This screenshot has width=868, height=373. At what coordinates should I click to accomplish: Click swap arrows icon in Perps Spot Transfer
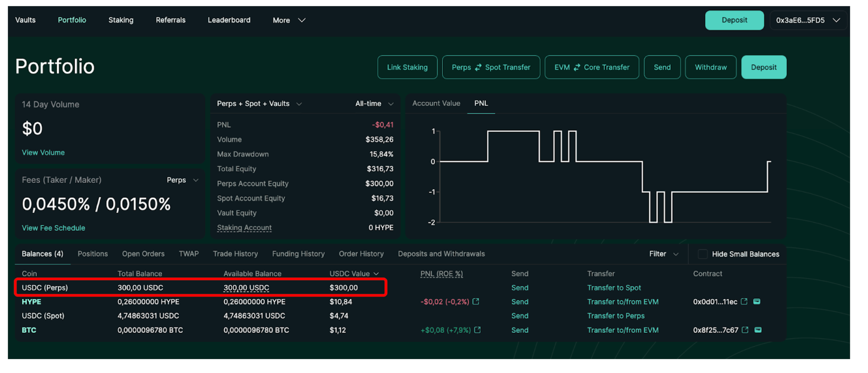[478, 67]
